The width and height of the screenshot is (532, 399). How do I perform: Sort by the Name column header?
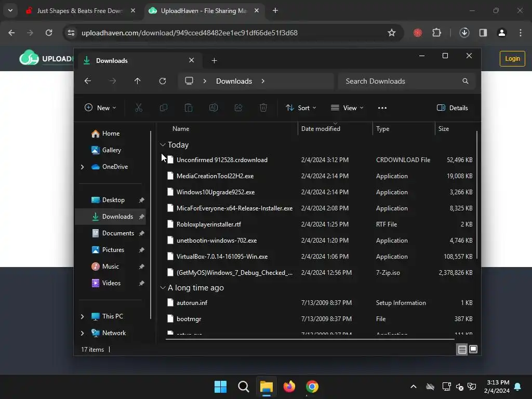[181, 129]
